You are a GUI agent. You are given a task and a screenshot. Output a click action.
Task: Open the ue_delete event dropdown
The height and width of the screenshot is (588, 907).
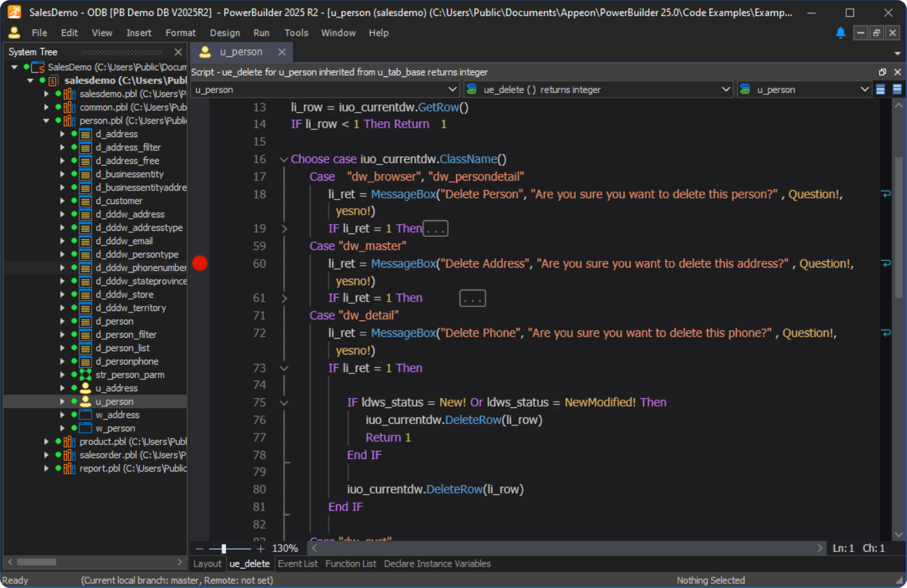pyautogui.click(x=726, y=90)
